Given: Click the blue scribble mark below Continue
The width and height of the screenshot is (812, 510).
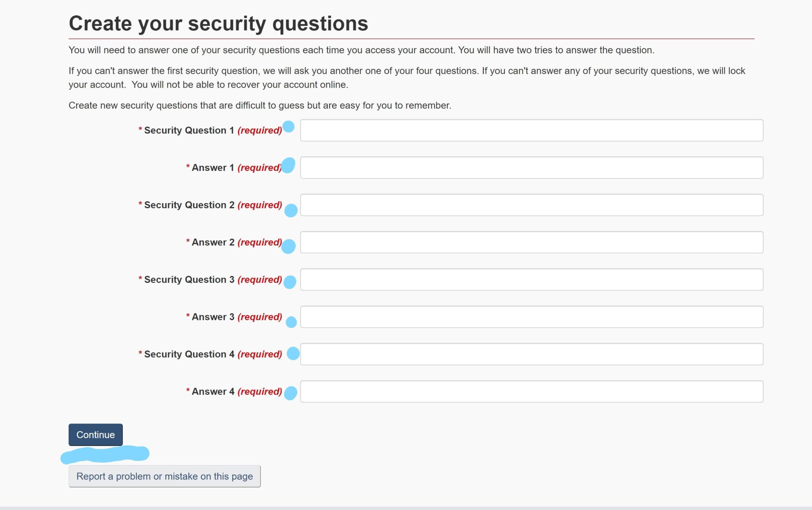Looking at the screenshot, I should [x=105, y=454].
